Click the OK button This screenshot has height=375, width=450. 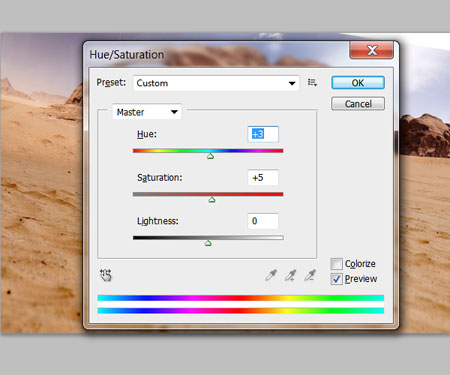point(358,83)
